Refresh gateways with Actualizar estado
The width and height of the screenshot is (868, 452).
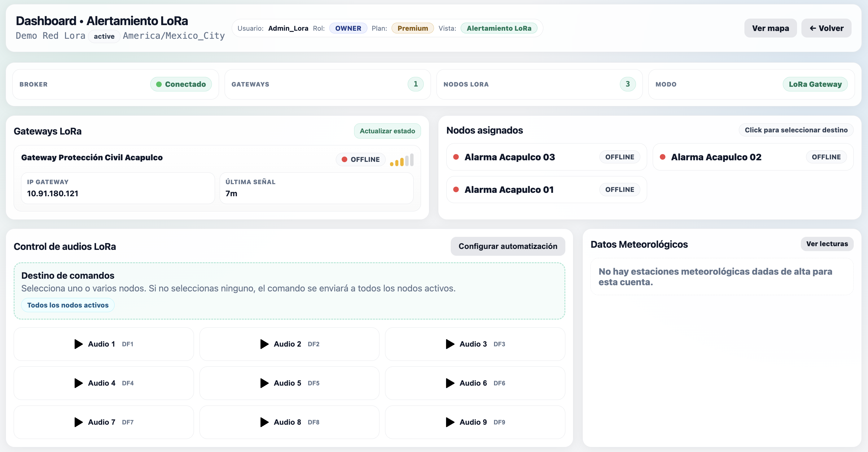(x=387, y=131)
